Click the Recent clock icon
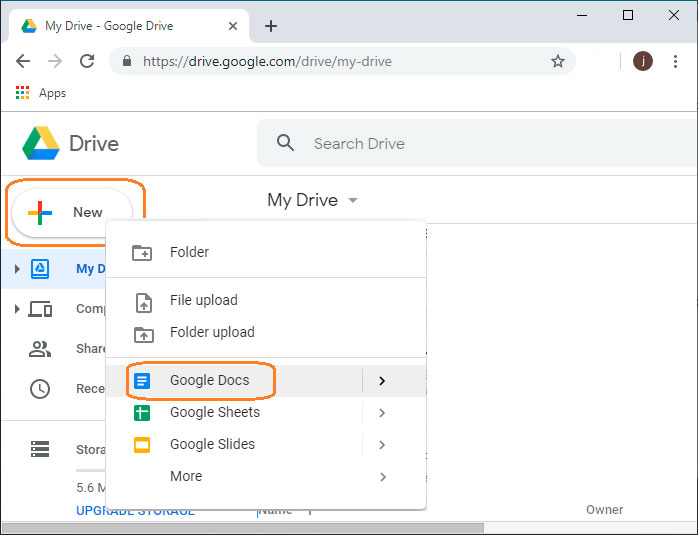This screenshot has width=698, height=535. tap(40, 389)
